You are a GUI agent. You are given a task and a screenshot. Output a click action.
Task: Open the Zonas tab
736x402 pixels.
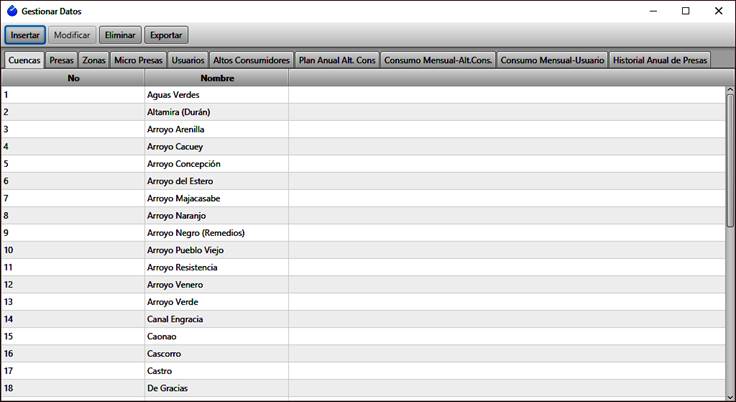coord(94,60)
